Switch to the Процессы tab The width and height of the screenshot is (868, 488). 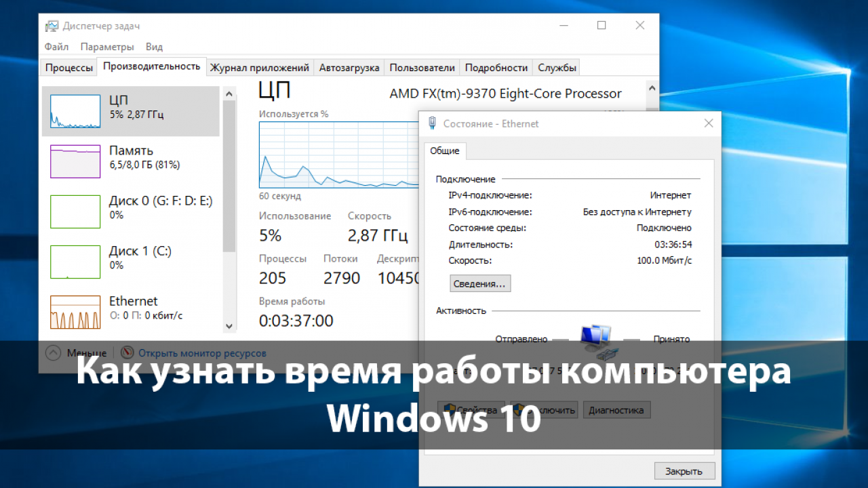click(x=69, y=68)
